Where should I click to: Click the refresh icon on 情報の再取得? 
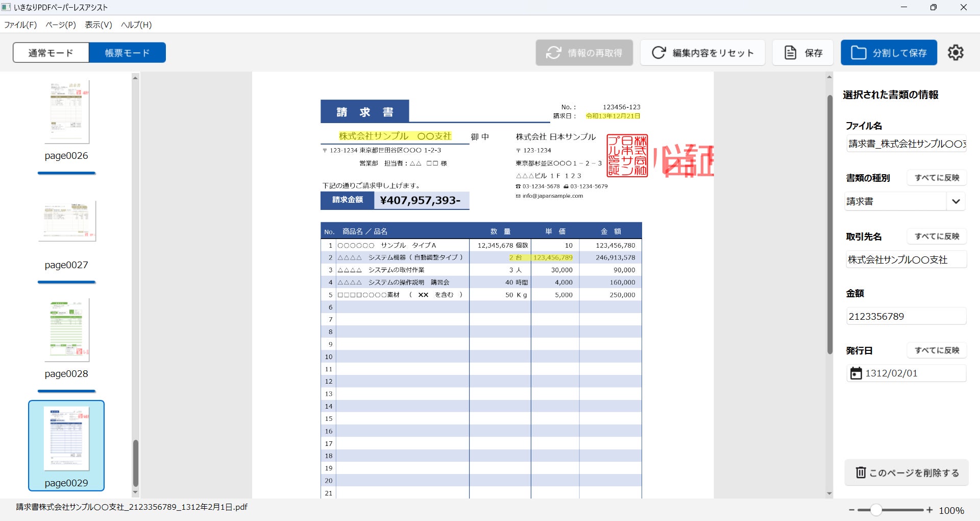(554, 53)
